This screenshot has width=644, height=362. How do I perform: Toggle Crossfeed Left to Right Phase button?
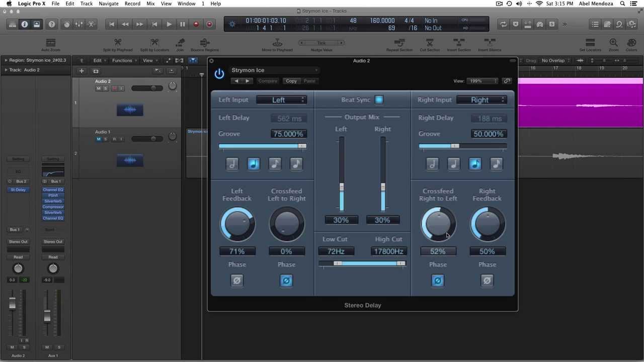click(x=286, y=281)
